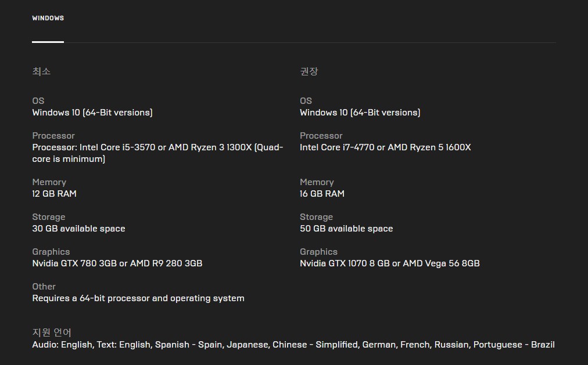Click the Memory label under 권장
This screenshot has height=365, width=588.
pos(317,182)
